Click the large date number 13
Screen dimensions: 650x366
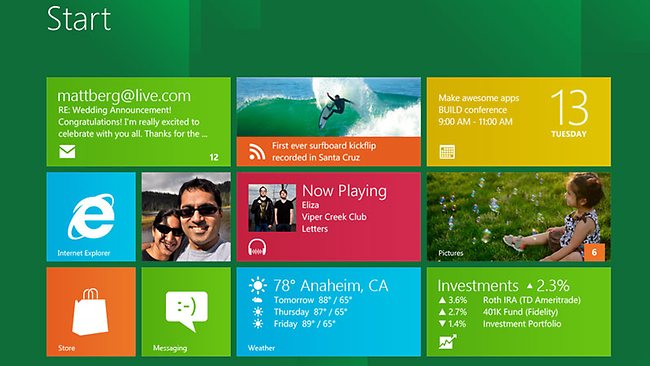pos(569,108)
